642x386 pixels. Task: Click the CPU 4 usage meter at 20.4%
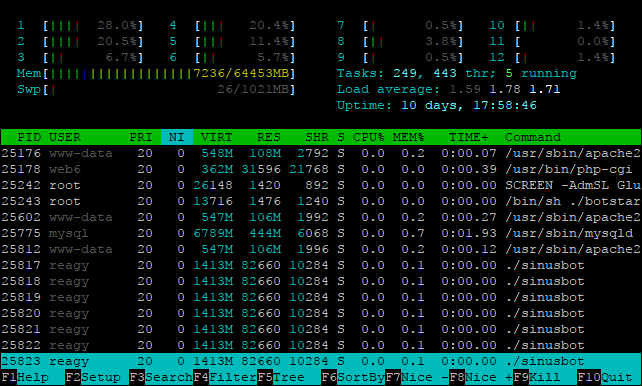click(x=232, y=25)
